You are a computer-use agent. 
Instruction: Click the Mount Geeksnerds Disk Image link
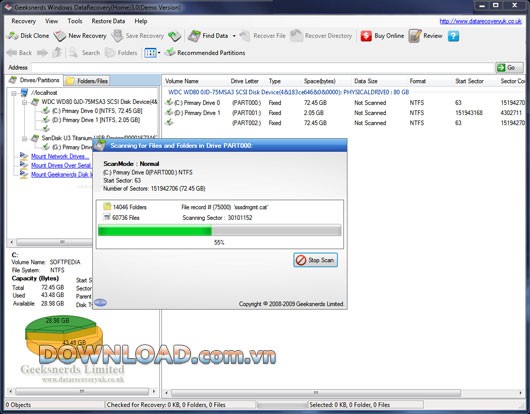pyautogui.click(x=62, y=174)
